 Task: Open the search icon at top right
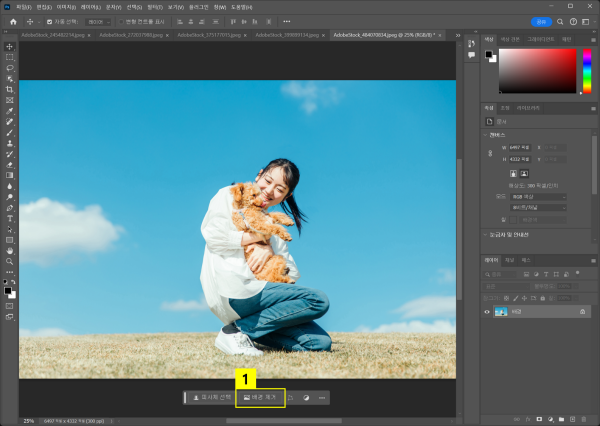(562, 21)
